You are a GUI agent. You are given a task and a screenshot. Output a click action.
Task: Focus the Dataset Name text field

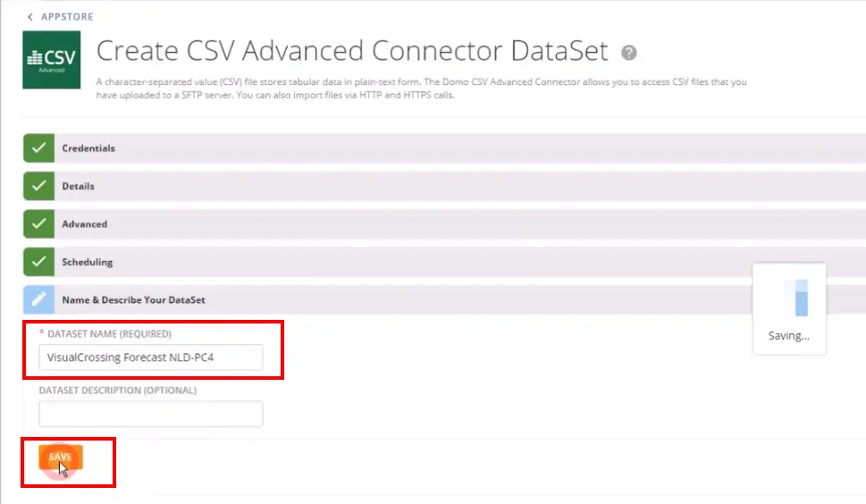150,357
